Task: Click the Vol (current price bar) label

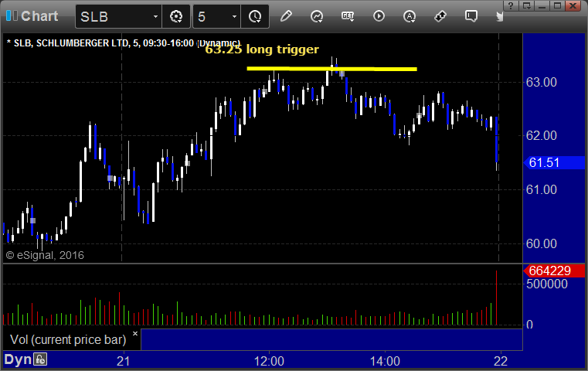Action: tap(68, 339)
